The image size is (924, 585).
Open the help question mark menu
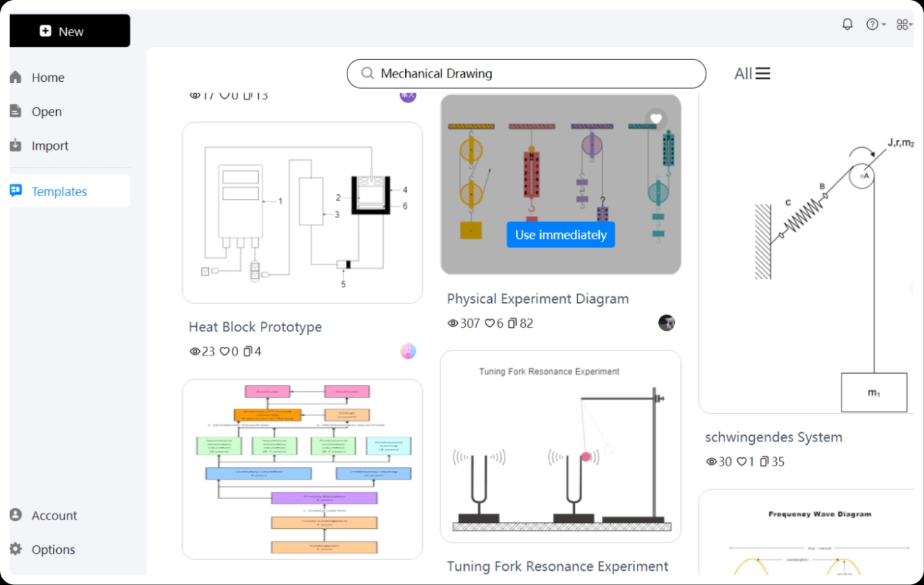(x=875, y=24)
